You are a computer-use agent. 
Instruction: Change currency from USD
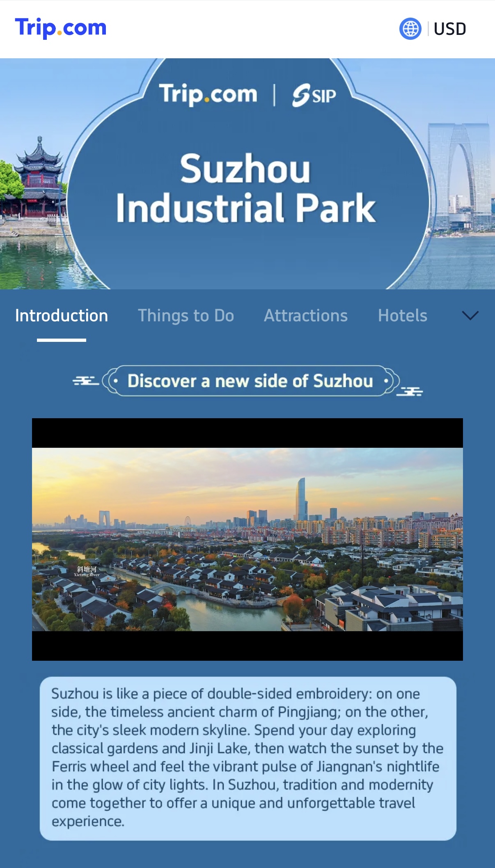[x=449, y=29]
